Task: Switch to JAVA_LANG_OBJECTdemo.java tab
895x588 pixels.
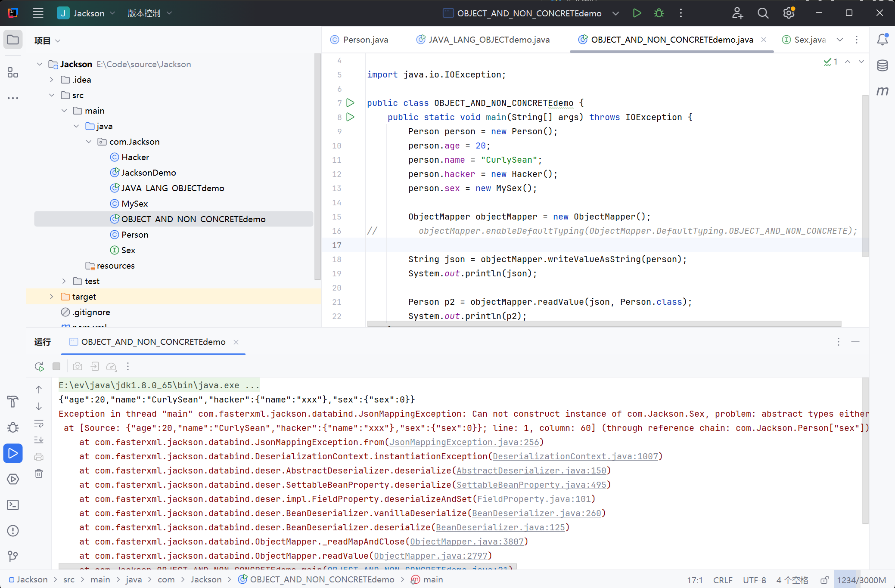Action: (x=483, y=40)
